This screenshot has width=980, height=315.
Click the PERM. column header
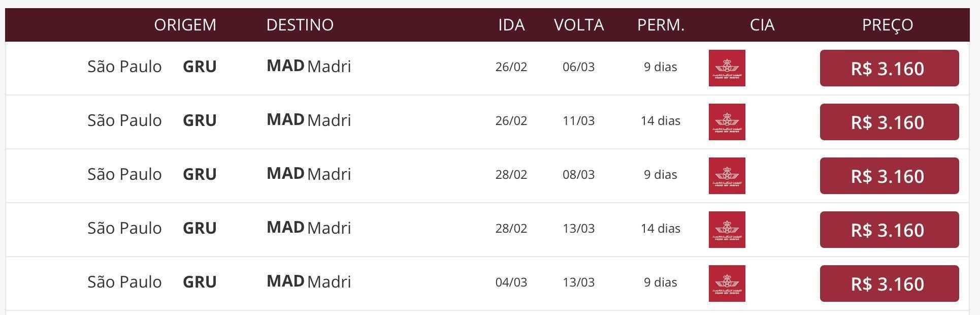point(661,25)
